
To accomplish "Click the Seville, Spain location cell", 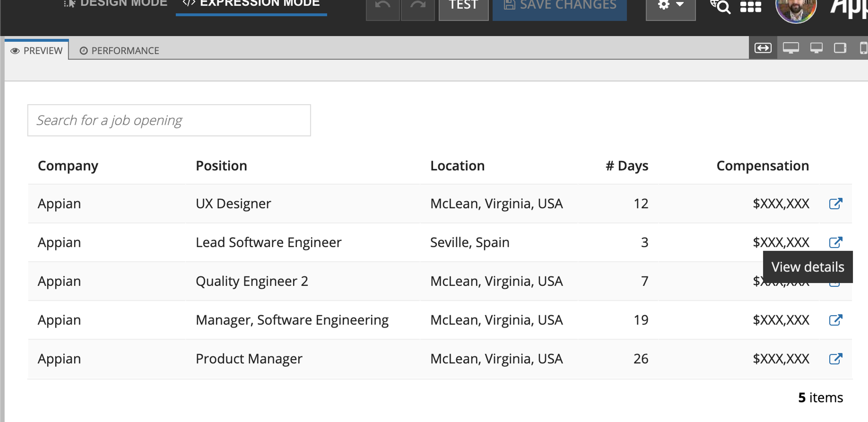I will pos(470,242).
